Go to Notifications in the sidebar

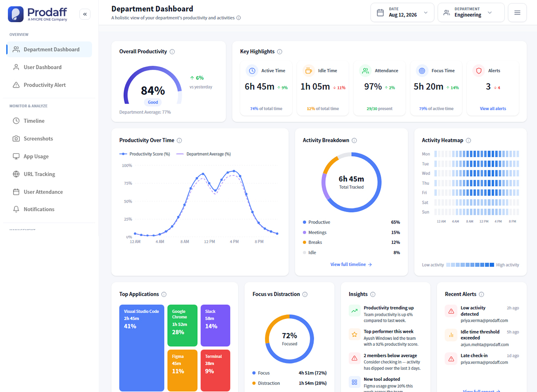[x=49, y=209]
